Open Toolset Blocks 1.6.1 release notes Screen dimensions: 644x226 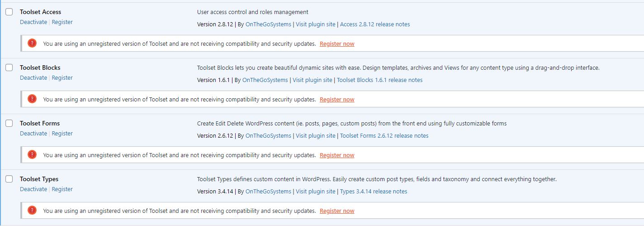tap(379, 80)
